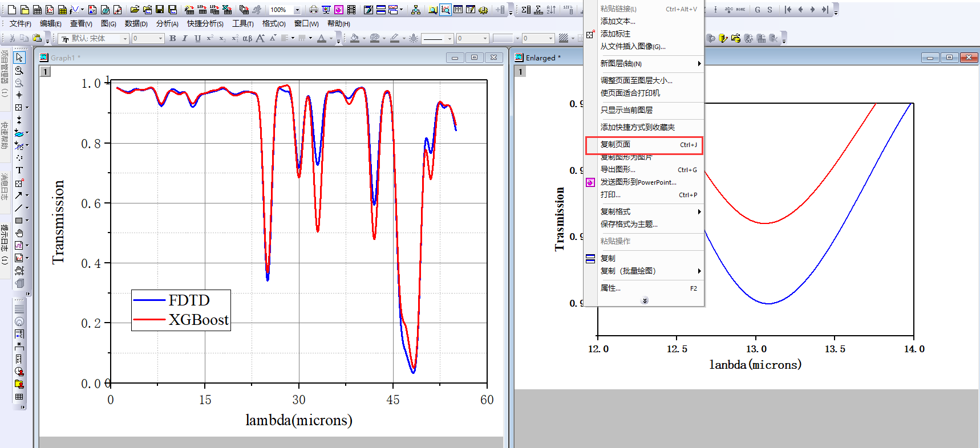Click the go-to-first arrow icon

788,10
